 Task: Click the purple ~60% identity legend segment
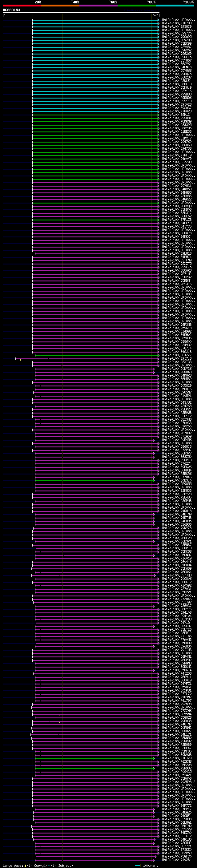pos(98,6)
